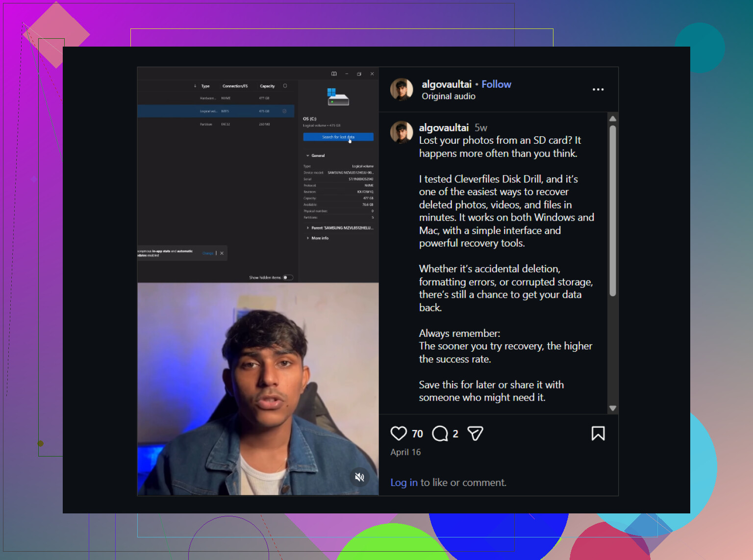Click the caption scrollbar up arrow
Screen dimensions: 753x560
(613, 119)
